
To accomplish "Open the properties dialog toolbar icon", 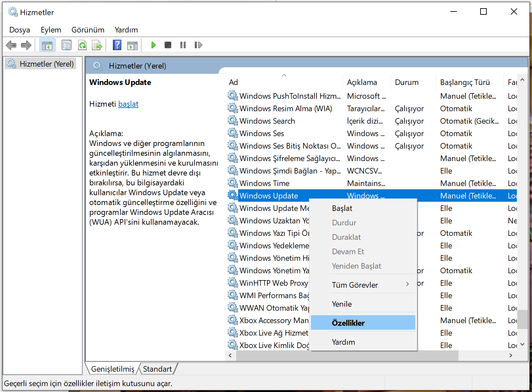I will (x=67, y=45).
